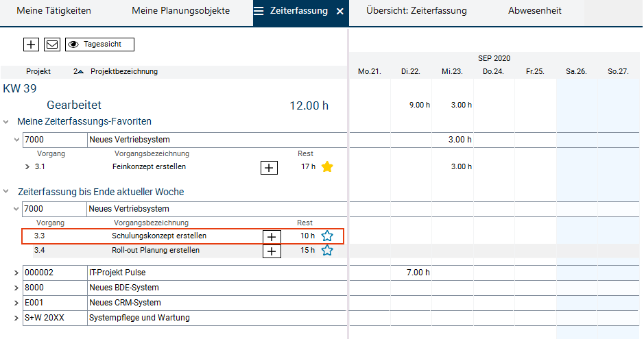Viewport: 644px width, 339px height.
Task: Click the 3.00 h total in Gearbeitet row
Action: click(462, 105)
